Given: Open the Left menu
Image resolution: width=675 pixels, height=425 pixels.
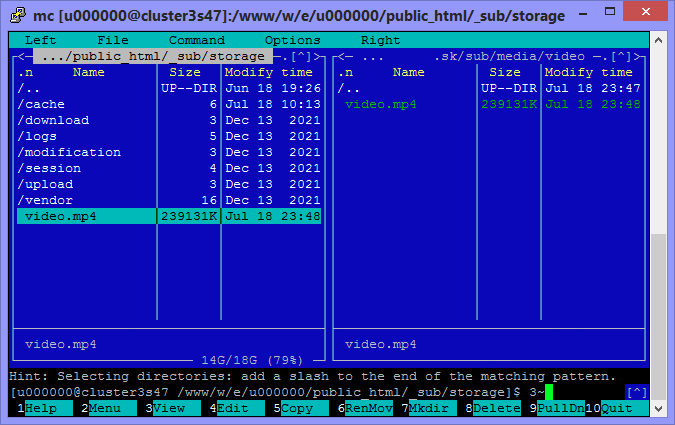Looking at the screenshot, I should [41, 40].
